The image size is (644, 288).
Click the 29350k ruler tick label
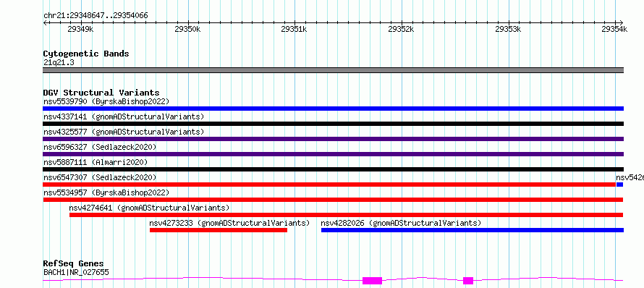pos(187,29)
